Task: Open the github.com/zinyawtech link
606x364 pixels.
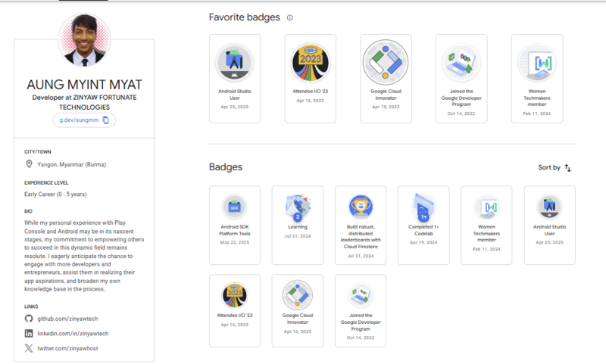Action: (x=67, y=319)
